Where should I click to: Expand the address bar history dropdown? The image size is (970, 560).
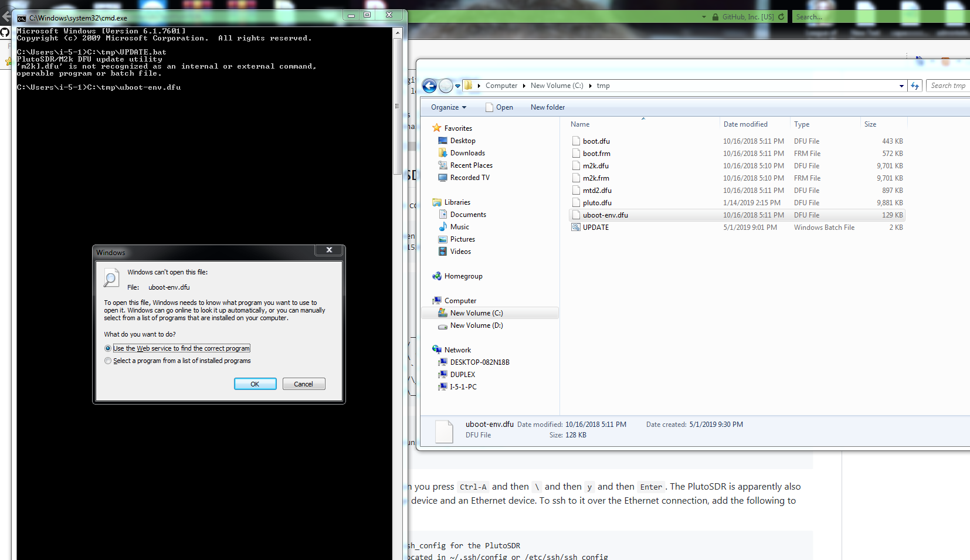pos(901,86)
